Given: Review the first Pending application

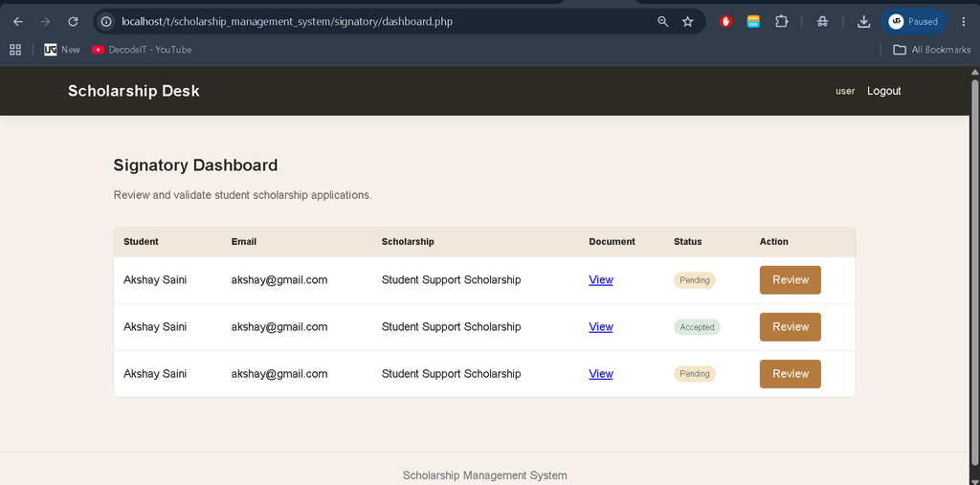Looking at the screenshot, I should (x=790, y=280).
